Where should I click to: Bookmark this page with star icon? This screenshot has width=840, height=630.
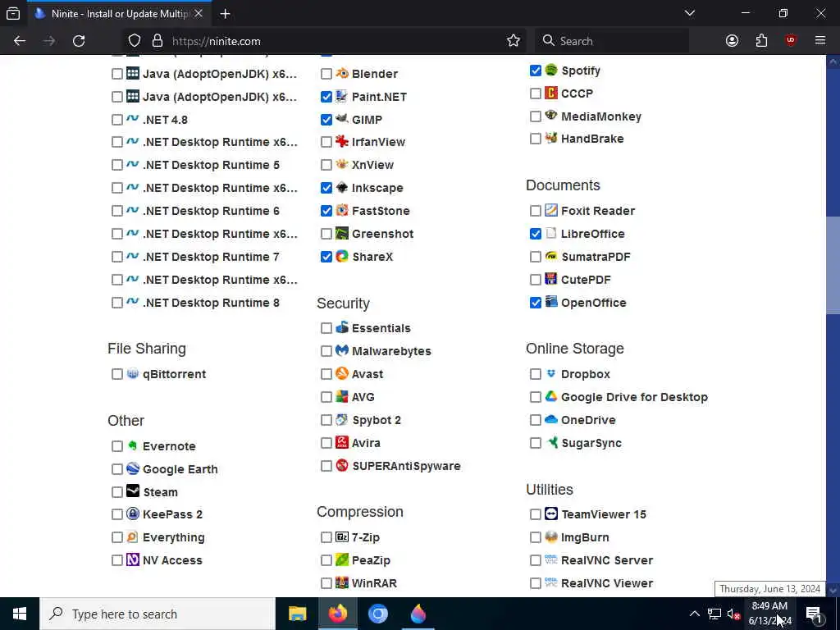514,41
